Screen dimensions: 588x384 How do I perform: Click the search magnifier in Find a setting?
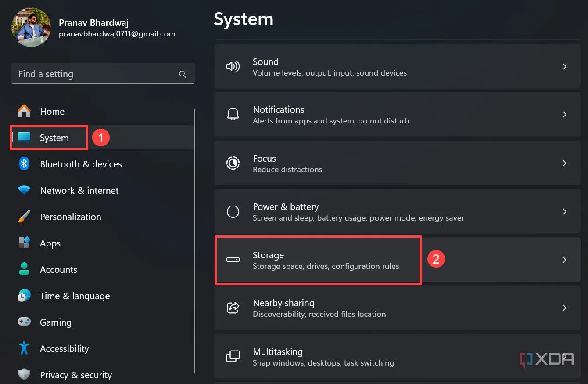point(182,74)
